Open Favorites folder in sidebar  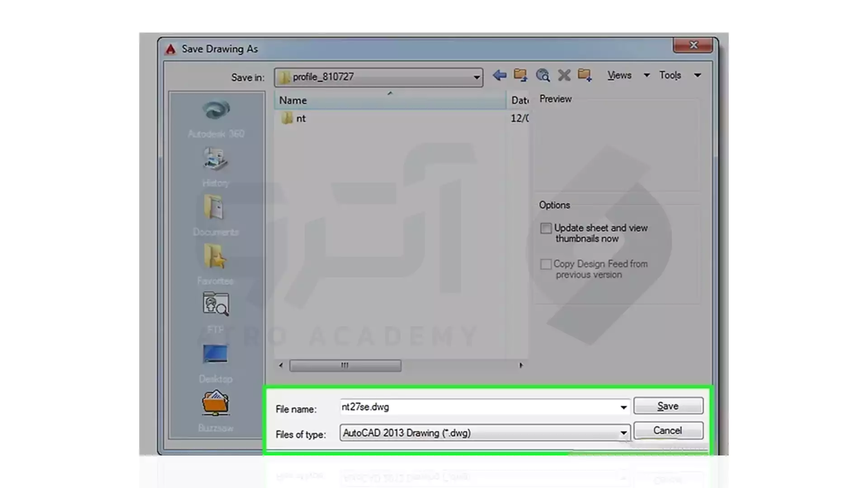click(216, 264)
